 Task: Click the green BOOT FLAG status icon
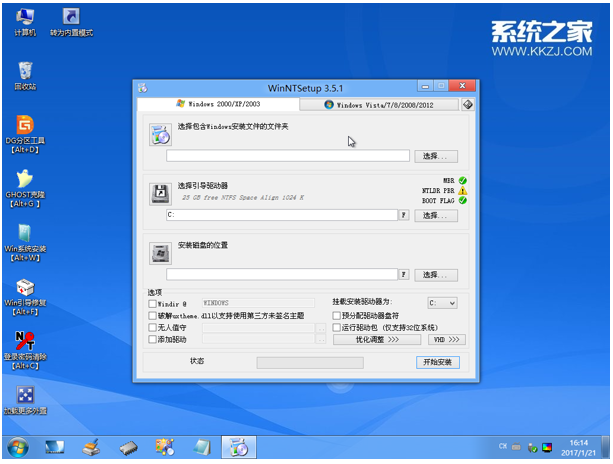point(463,201)
